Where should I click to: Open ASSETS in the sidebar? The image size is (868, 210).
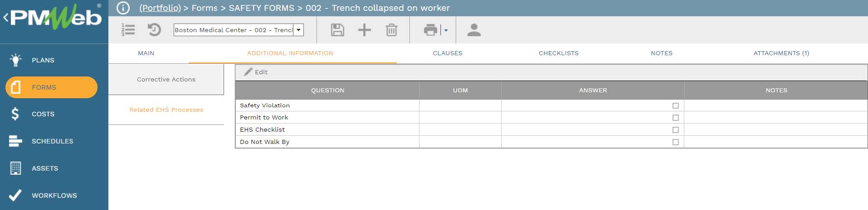45,168
